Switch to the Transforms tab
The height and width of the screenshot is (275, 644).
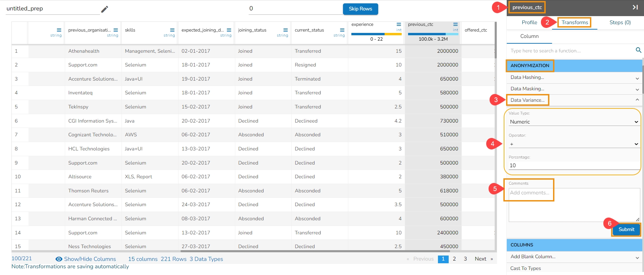[x=575, y=22]
